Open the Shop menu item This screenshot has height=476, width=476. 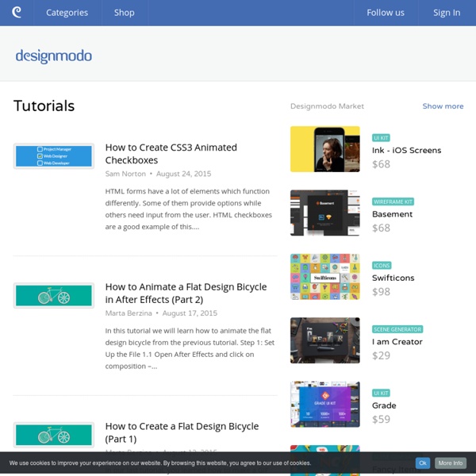[125, 13]
